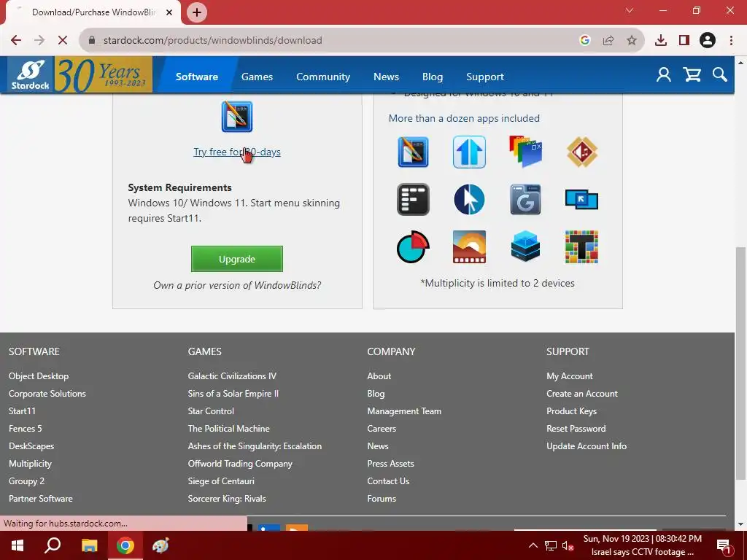Open the shopping cart icon
747x560 pixels.
click(x=692, y=75)
